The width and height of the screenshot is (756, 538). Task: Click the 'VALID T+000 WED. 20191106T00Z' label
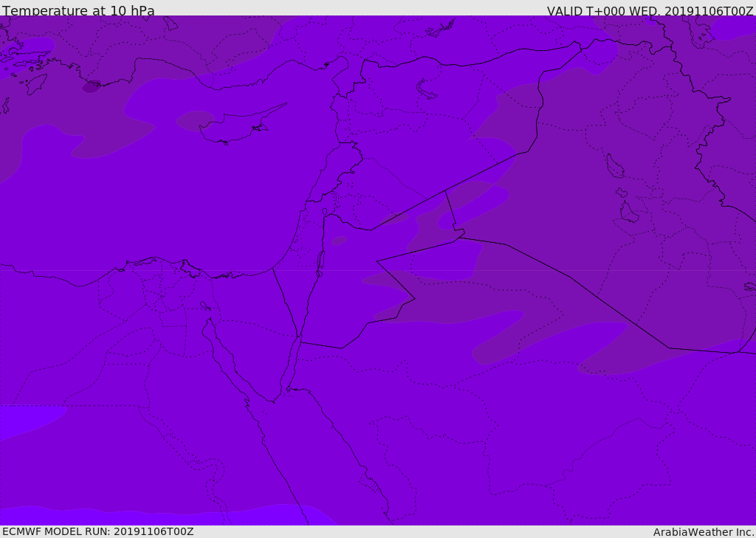click(x=650, y=11)
